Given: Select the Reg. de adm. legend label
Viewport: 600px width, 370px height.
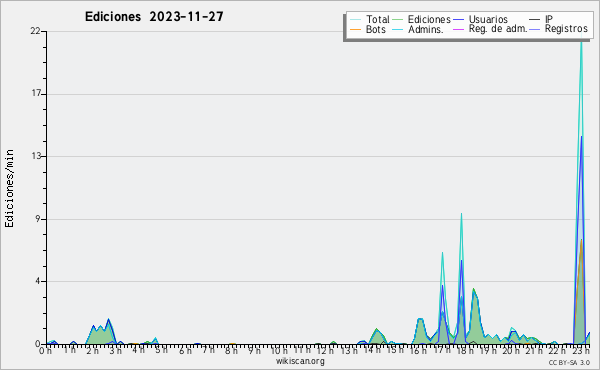Looking at the screenshot, I should 498,29.
